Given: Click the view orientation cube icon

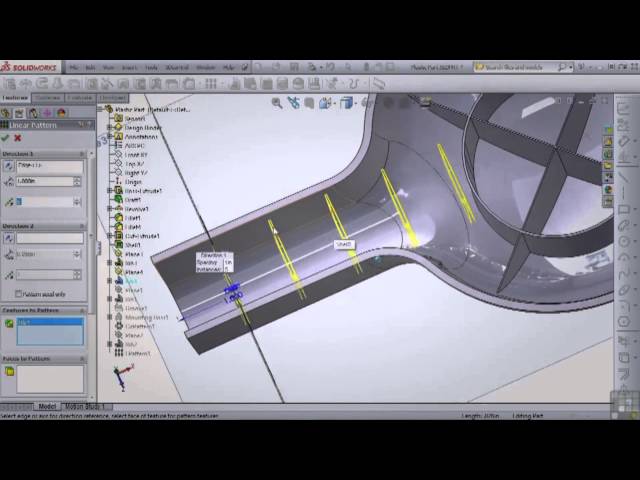Looking at the screenshot, I should pos(347,103).
